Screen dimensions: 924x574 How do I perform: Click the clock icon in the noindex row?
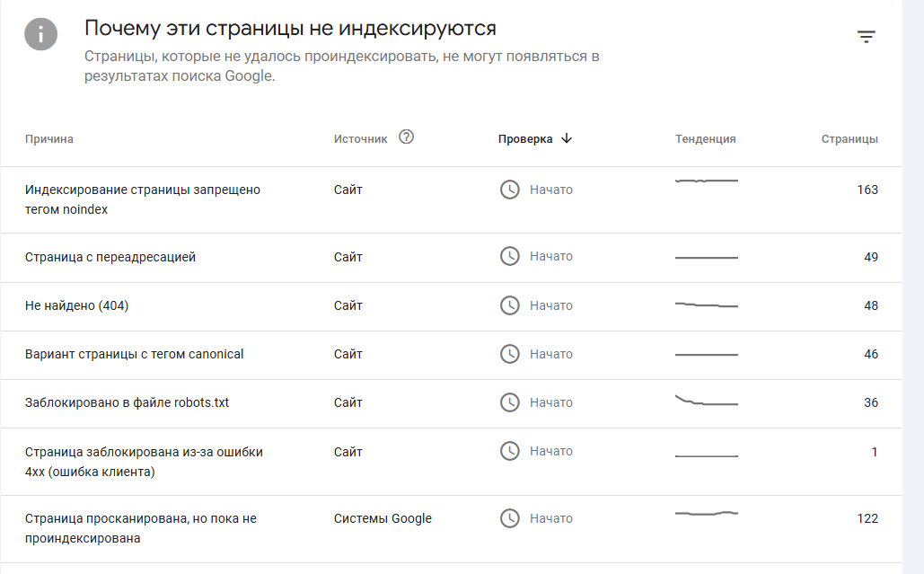(510, 190)
